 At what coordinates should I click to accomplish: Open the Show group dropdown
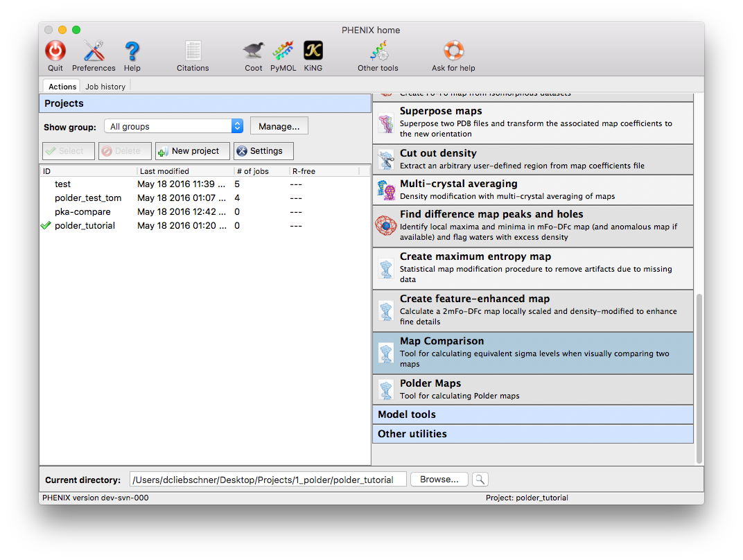click(173, 126)
